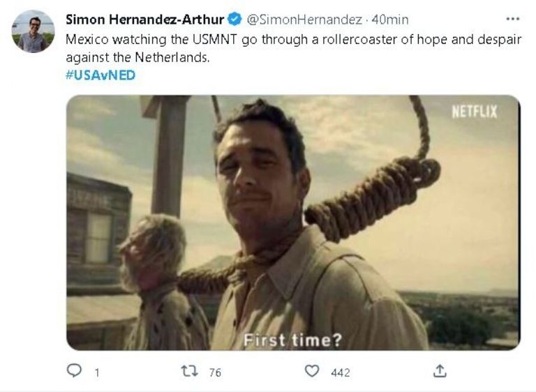Click the reply count of 1
Viewport: 536px width, 392px height.
click(x=96, y=372)
